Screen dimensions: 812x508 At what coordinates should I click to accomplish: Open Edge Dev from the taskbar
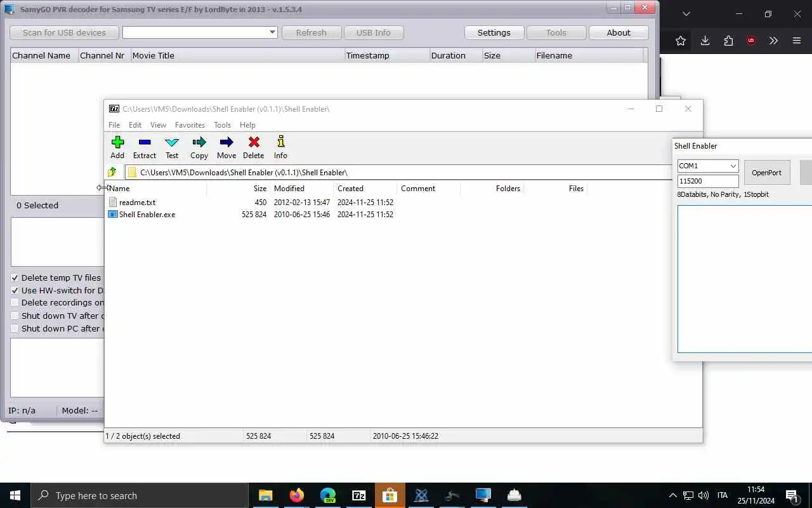327,495
